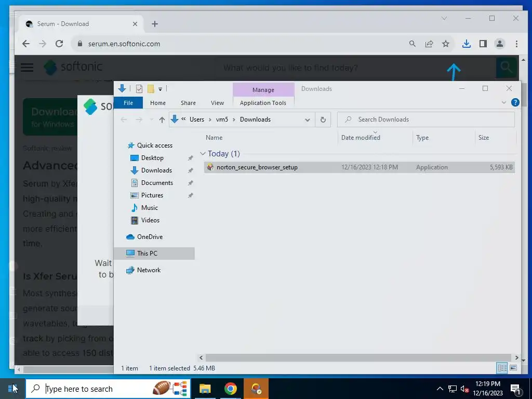Expand the Explorer ribbon chevron
The height and width of the screenshot is (399, 532).
coord(504,102)
